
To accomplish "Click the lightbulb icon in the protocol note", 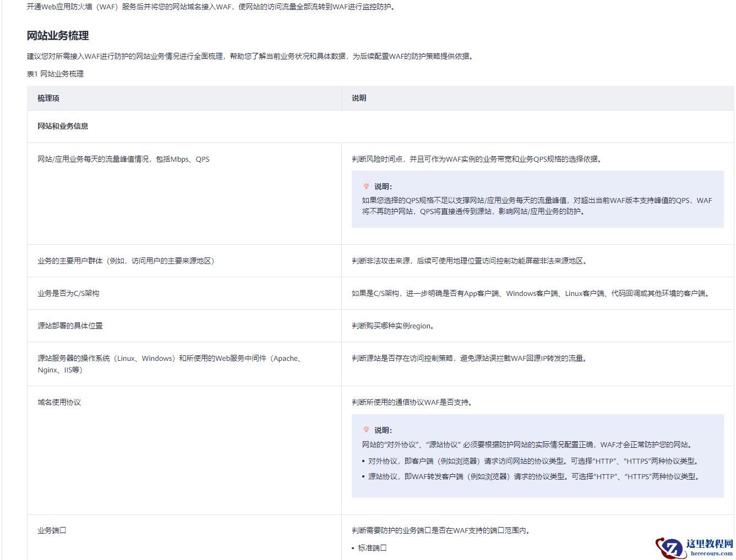I will 366,430.
